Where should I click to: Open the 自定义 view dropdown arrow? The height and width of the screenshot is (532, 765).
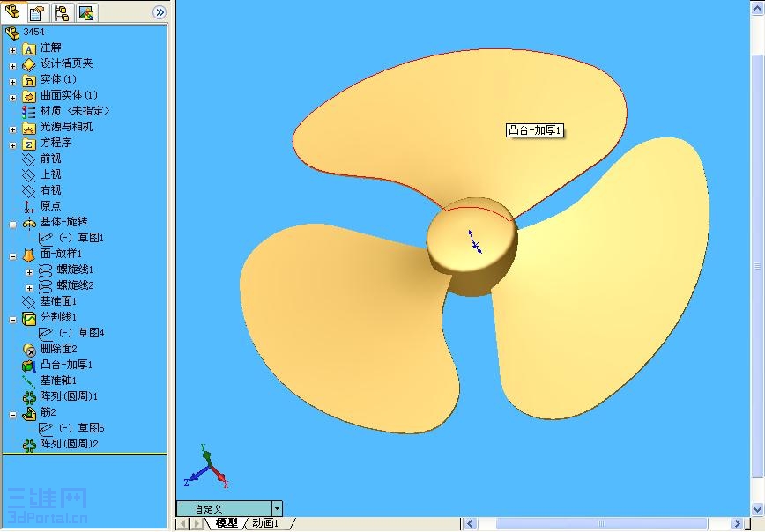(x=277, y=508)
